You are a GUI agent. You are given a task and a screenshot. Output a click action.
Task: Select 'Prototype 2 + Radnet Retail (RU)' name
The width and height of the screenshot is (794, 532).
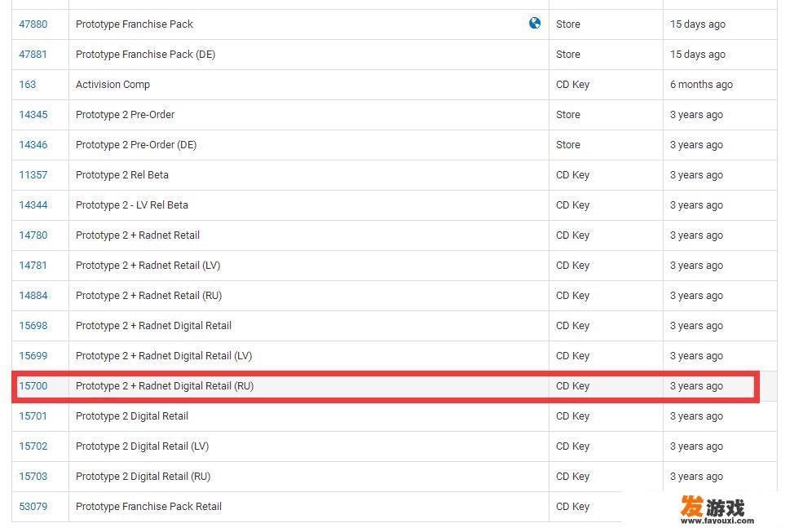[x=149, y=296]
